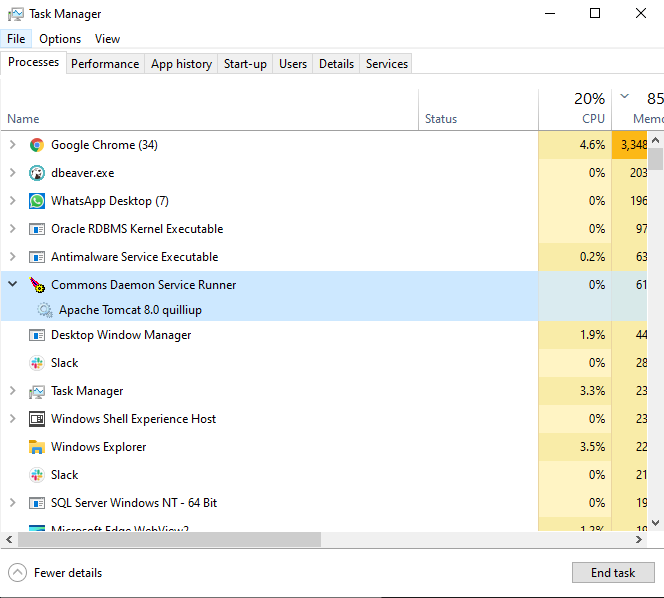The width and height of the screenshot is (664, 598).
Task: Expand the Antimalware Service Executable row
Action: (13, 257)
